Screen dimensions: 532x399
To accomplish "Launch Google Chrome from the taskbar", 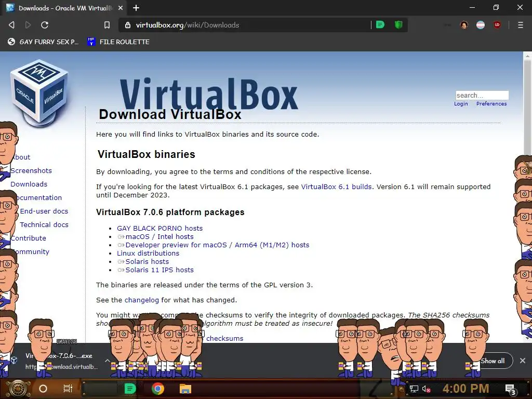I will pyautogui.click(x=158, y=389).
